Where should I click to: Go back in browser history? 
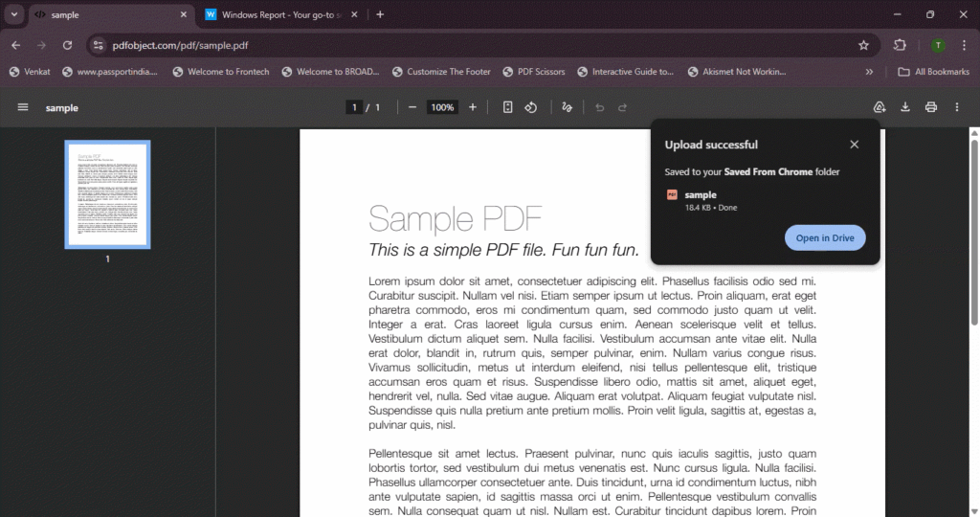(15, 45)
